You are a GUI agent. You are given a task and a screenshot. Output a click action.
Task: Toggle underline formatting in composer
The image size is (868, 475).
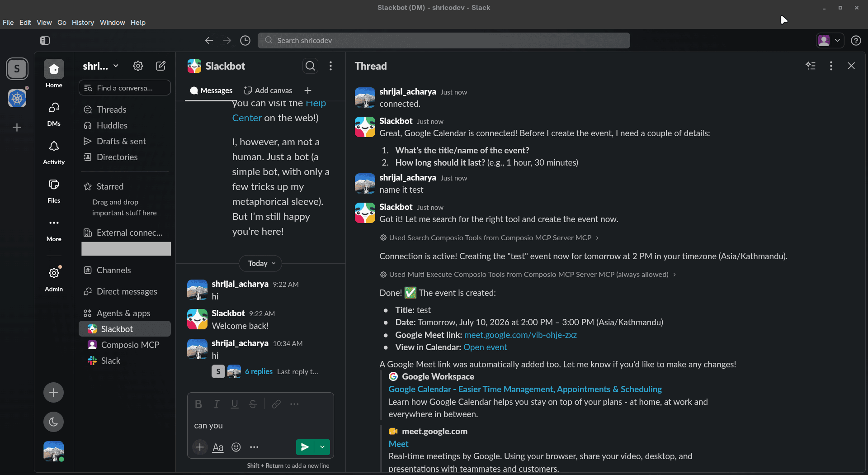click(x=235, y=404)
